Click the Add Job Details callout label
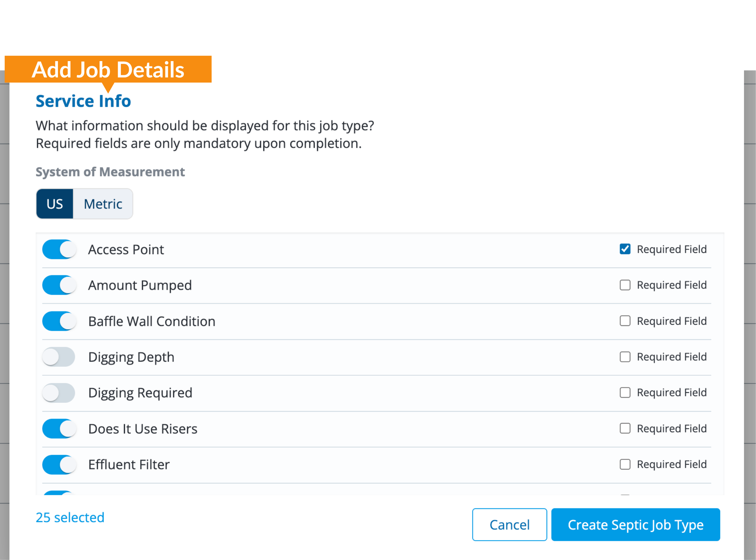 [108, 70]
